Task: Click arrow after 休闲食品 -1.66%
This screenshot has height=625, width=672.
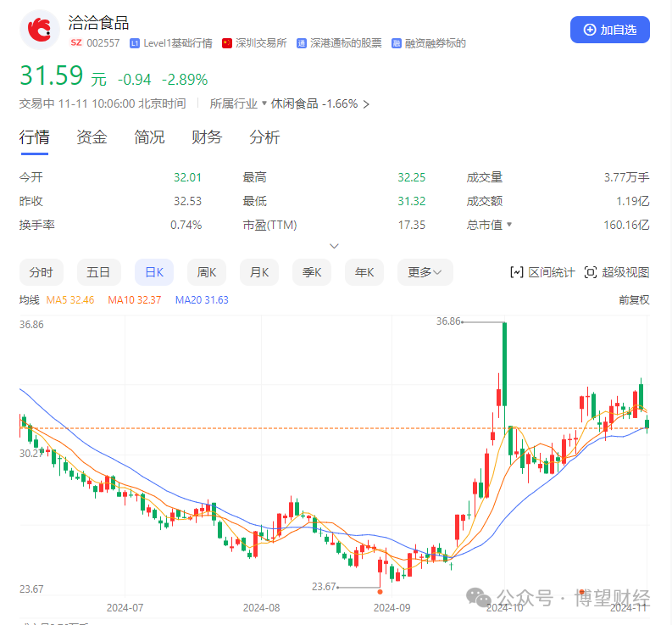Action: pyautogui.click(x=366, y=103)
